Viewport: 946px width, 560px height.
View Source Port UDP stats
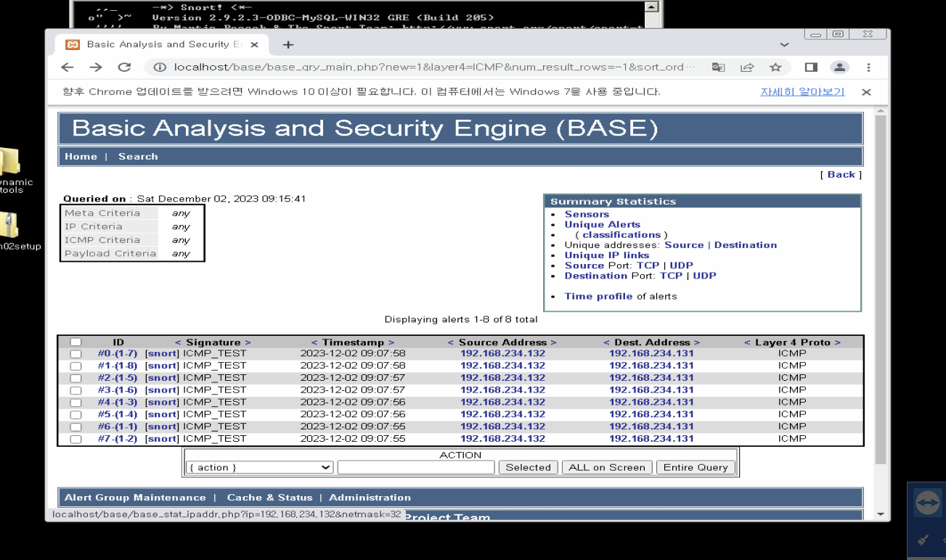point(681,265)
